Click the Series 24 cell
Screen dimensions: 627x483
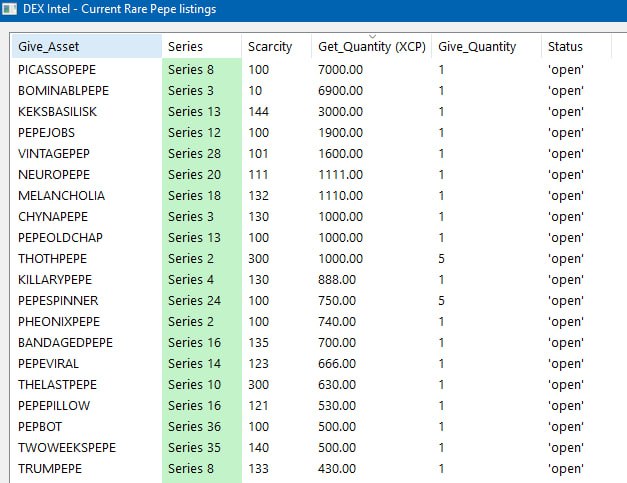[x=194, y=301]
